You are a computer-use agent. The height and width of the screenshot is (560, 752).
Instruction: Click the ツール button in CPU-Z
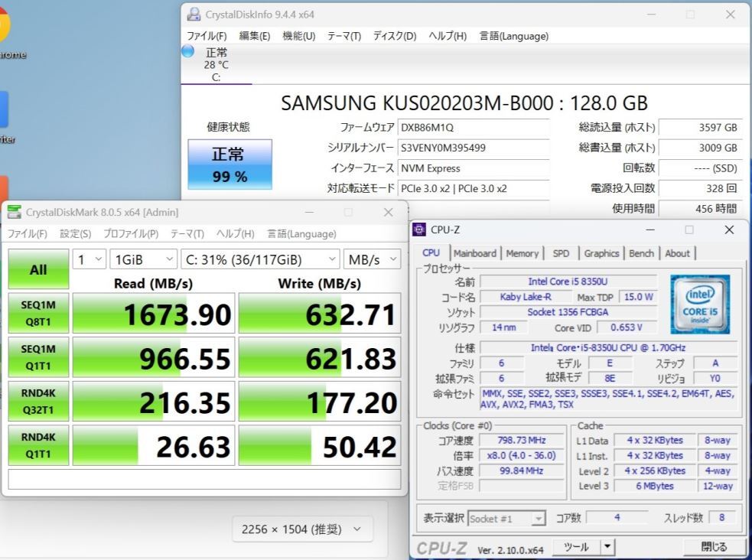coord(577,546)
